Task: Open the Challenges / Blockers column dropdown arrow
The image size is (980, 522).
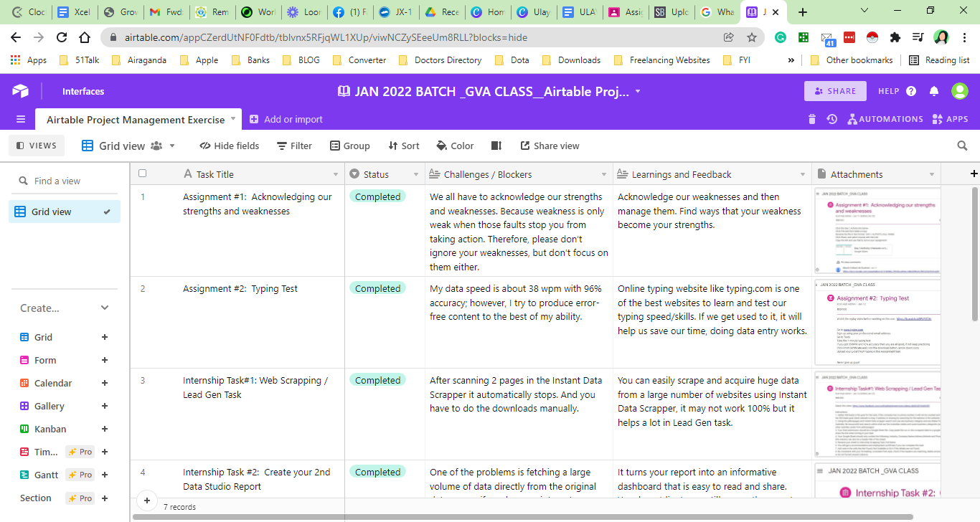Action: click(x=604, y=174)
